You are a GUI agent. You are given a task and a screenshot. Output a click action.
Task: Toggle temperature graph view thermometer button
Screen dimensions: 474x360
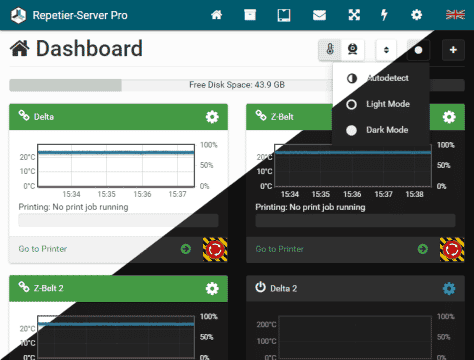coord(330,50)
